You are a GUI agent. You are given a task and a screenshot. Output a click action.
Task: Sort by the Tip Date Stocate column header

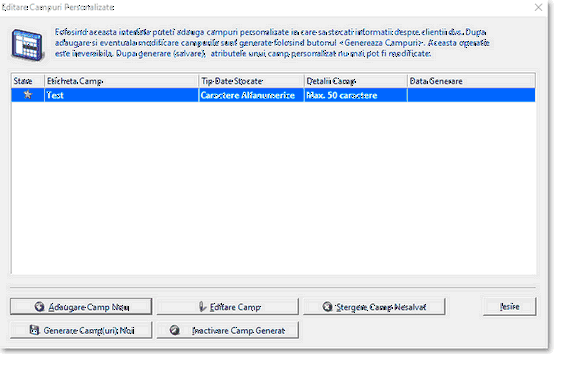(251, 81)
